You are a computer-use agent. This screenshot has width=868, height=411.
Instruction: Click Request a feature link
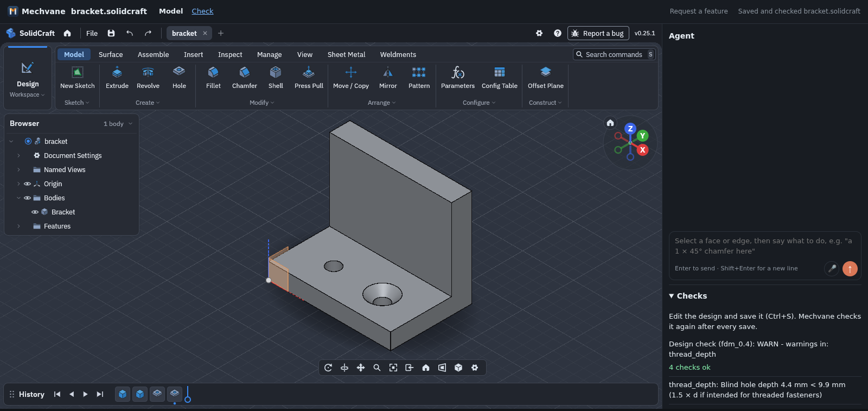(x=699, y=11)
